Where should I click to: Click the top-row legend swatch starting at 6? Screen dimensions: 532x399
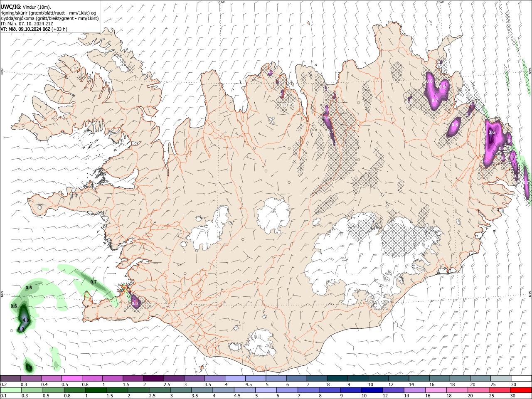[x=297, y=378]
